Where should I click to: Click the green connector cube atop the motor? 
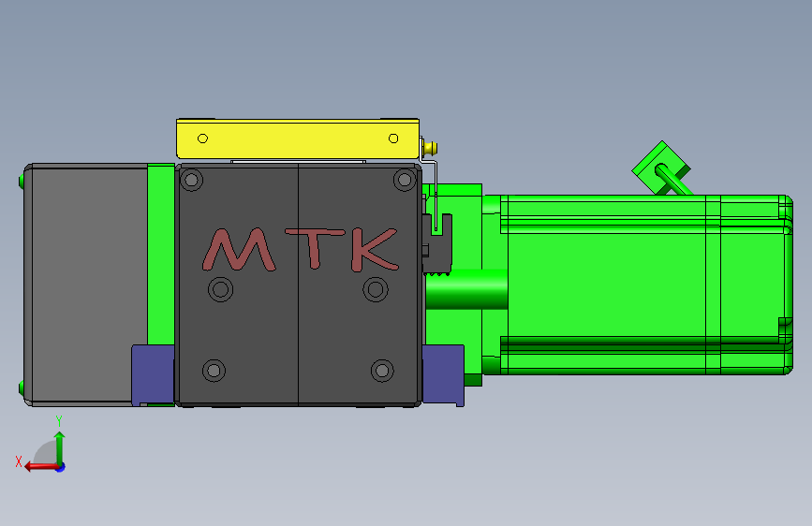tap(661, 168)
